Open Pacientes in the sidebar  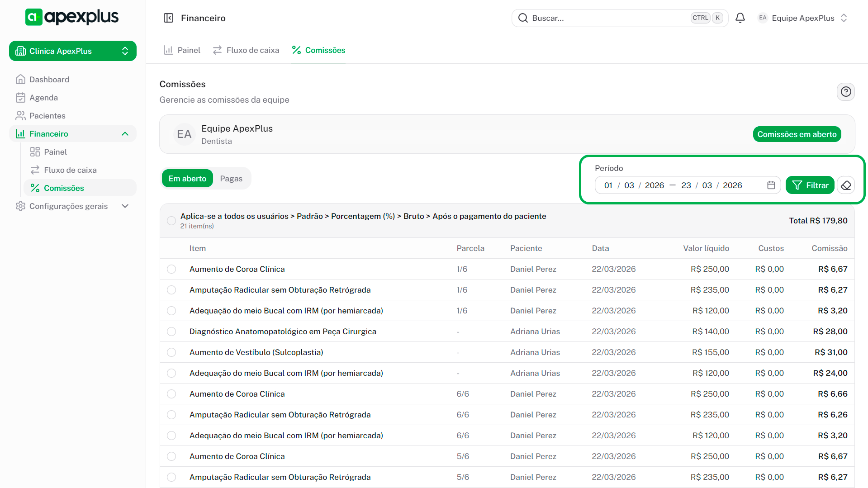coord(47,116)
